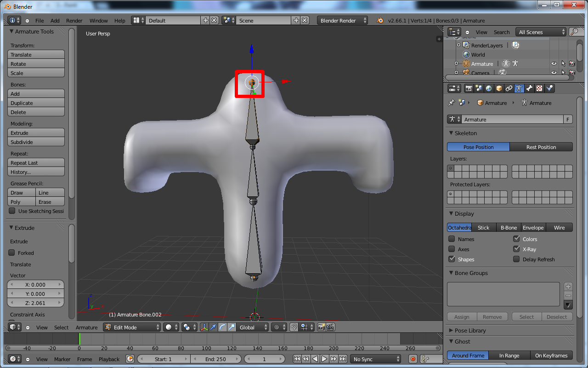The height and width of the screenshot is (368, 588).
Task: Select the Render properties camera icon
Action: [469, 88]
